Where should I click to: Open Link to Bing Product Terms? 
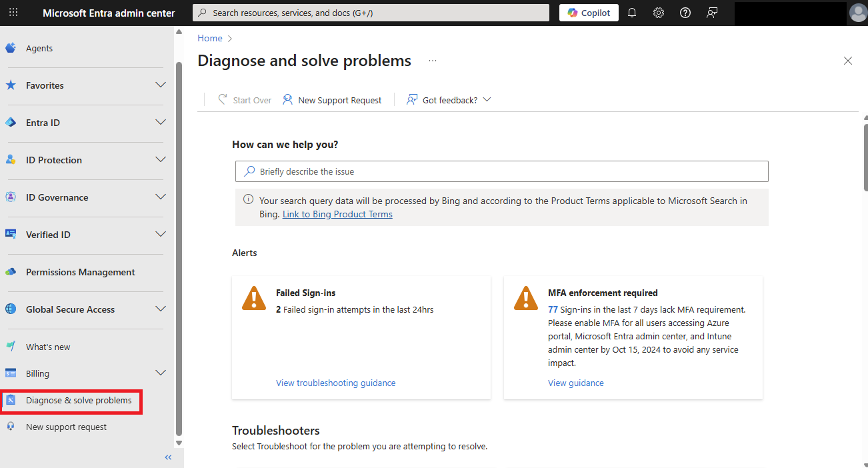pos(337,214)
